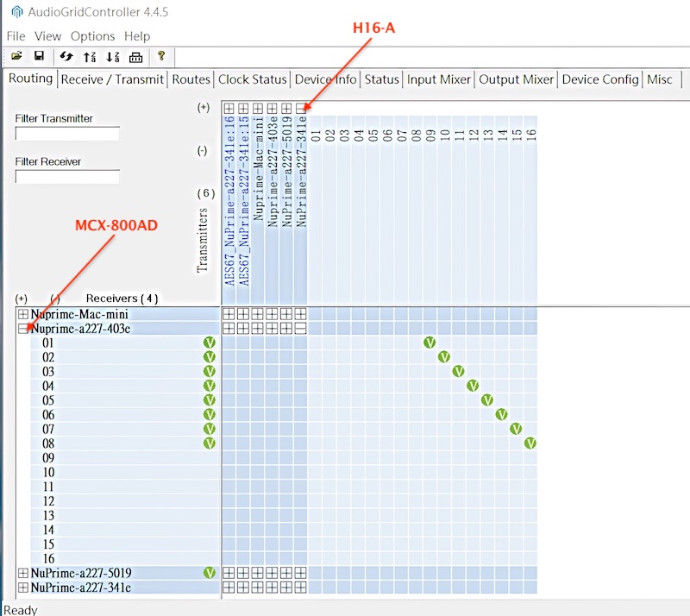Screen dimensions: 690x616
Task: Collapse the NuPrime-a227-341e transmitter column
Action: click(301, 109)
